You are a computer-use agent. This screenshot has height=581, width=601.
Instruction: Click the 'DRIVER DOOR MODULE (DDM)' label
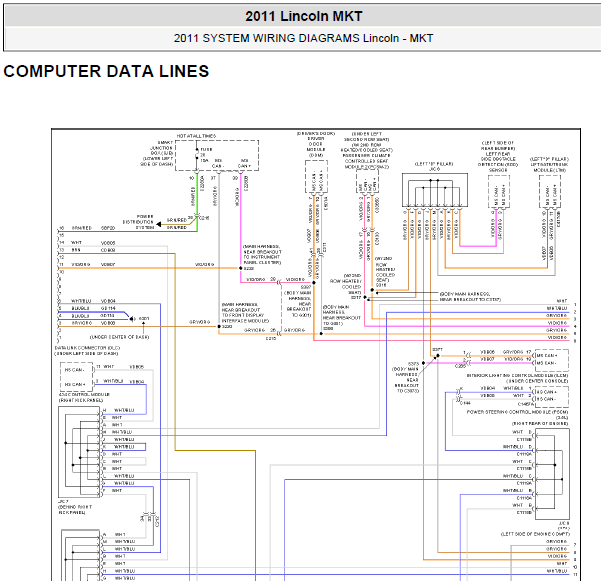pyautogui.click(x=316, y=147)
